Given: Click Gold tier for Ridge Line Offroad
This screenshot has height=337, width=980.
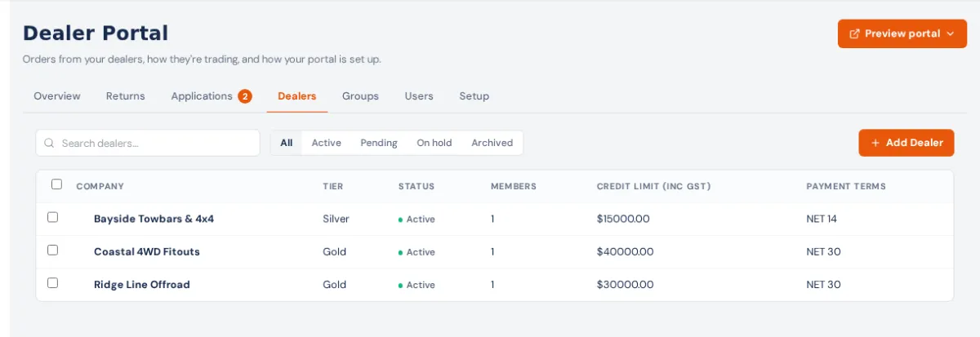Looking at the screenshot, I should [x=335, y=284].
